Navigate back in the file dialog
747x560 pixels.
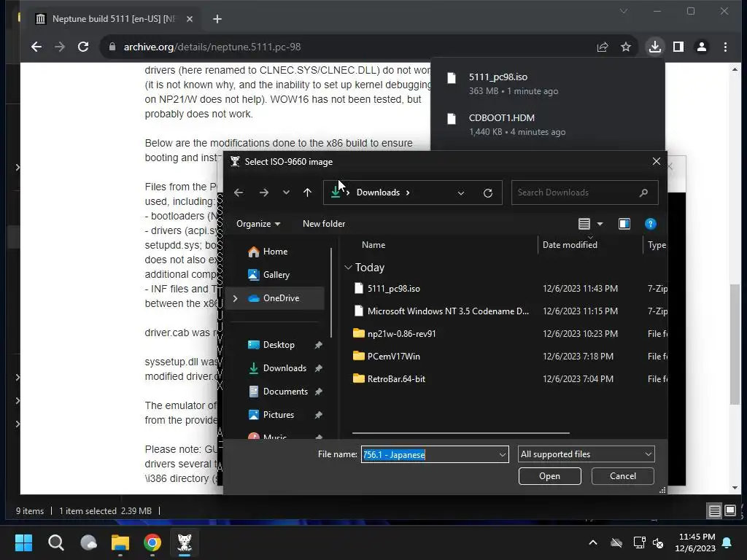click(239, 192)
